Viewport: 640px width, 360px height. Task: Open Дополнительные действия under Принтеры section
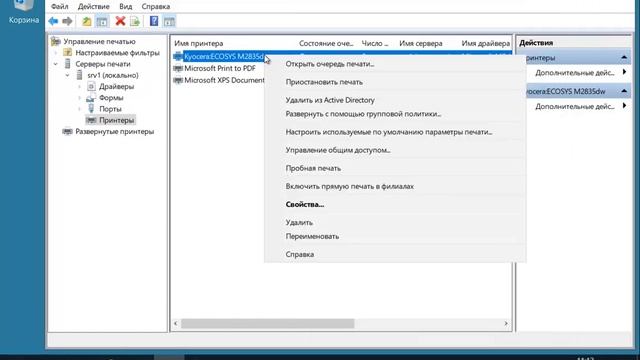click(x=575, y=73)
